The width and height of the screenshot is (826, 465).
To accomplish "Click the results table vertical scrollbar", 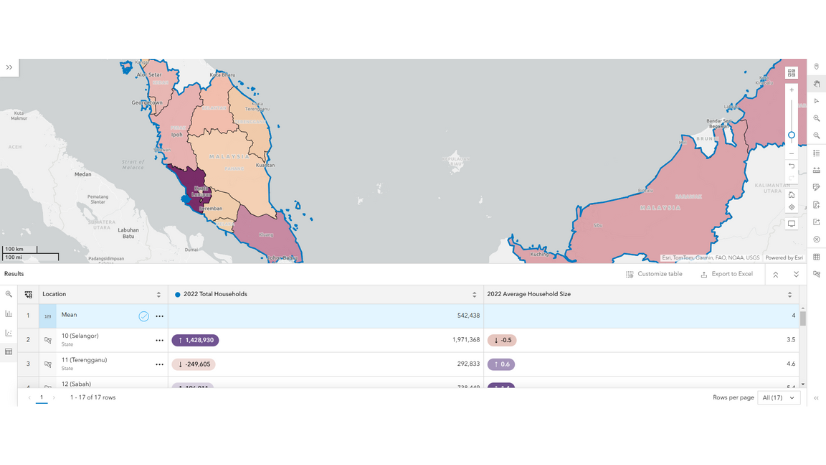I will pos(803,319).
